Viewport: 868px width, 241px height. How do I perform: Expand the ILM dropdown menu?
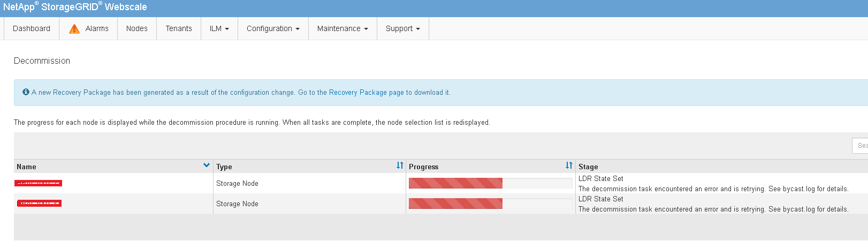(219, 29)
